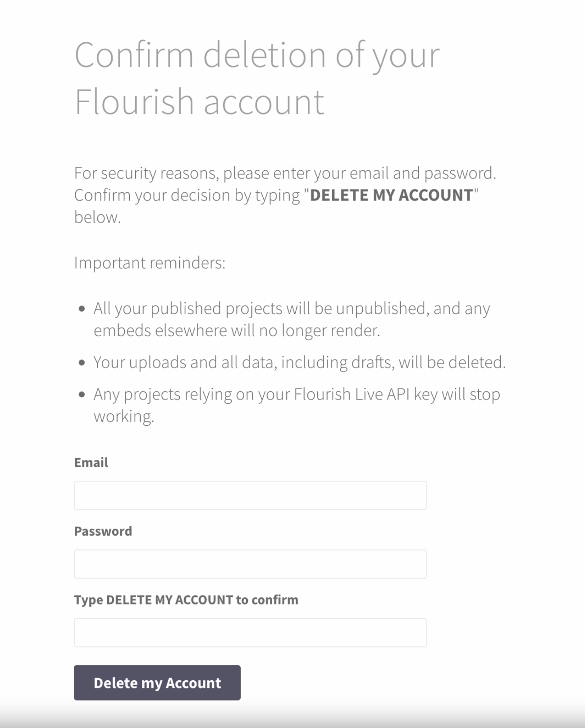The width and height of the screenshot is (585, 728).
Task: Click the bullet dot beside the published projects reminder
Action: pyautogui.click(x=82, y=309)
